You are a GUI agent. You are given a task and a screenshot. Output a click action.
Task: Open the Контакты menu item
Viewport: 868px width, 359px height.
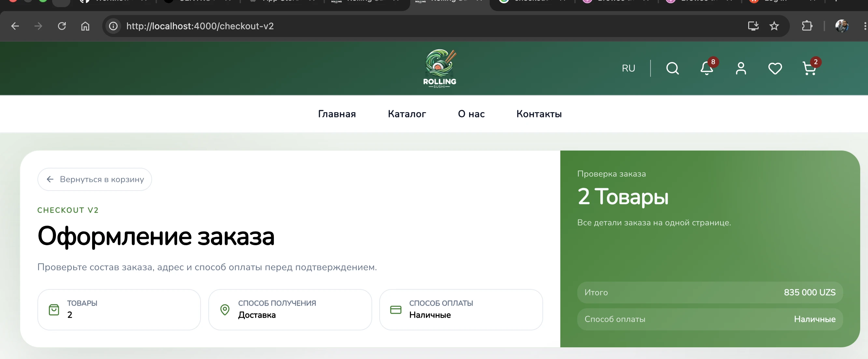(x=539, y=114)
